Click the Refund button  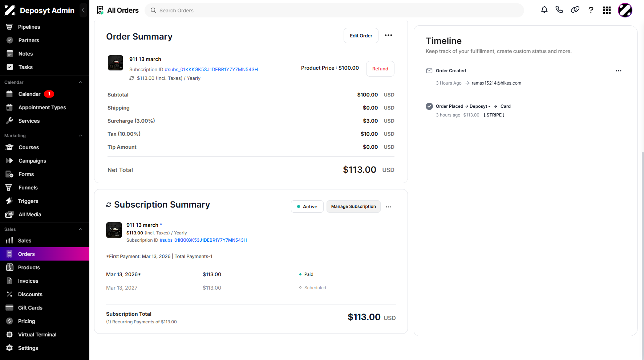coord(380,69)
